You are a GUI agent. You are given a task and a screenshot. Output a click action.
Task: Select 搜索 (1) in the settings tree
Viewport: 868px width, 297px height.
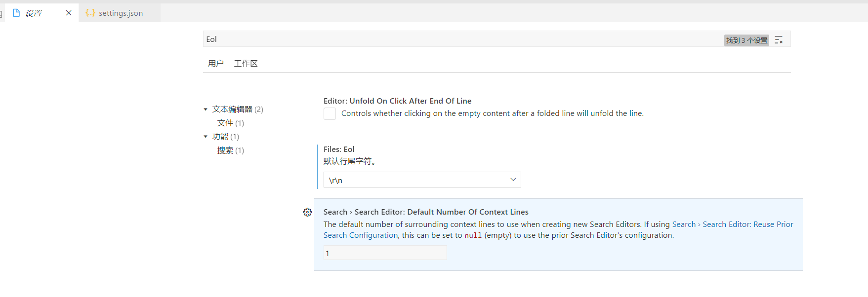pos(230,150)
